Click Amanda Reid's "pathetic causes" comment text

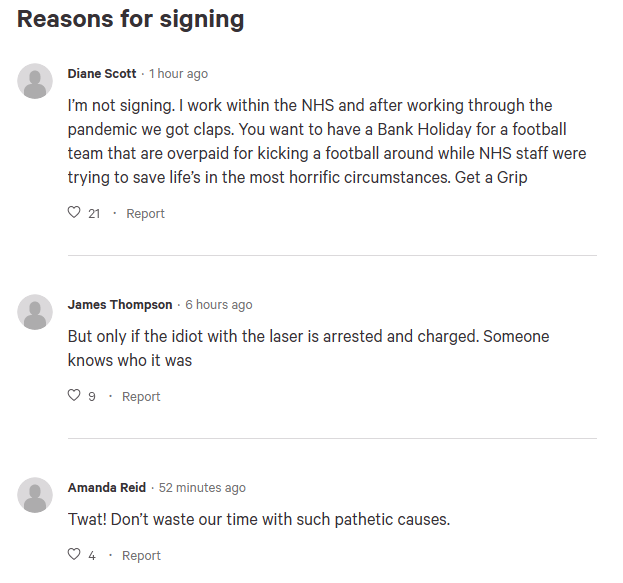coord(259,519)
